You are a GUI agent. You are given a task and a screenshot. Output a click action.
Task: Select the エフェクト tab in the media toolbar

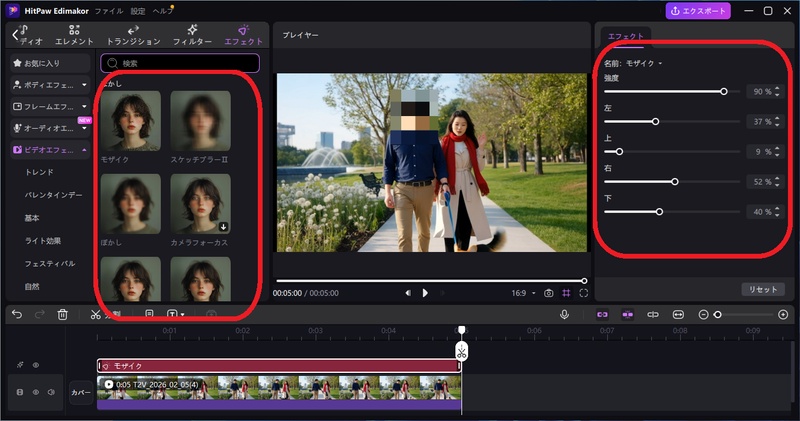point(243,35)
